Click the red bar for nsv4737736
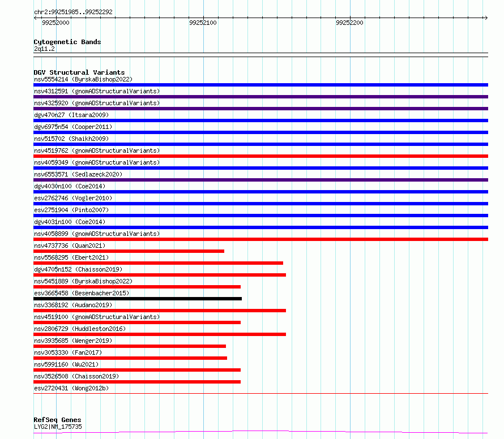The height and width of the screenshot is (439, 504). click(x=129, y=251)
